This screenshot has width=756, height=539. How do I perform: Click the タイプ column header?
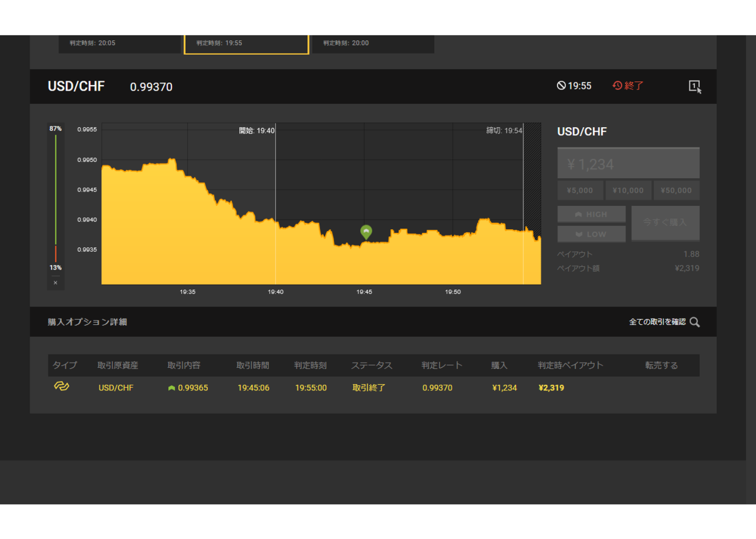pyautogui.click(x=65, y=365)
